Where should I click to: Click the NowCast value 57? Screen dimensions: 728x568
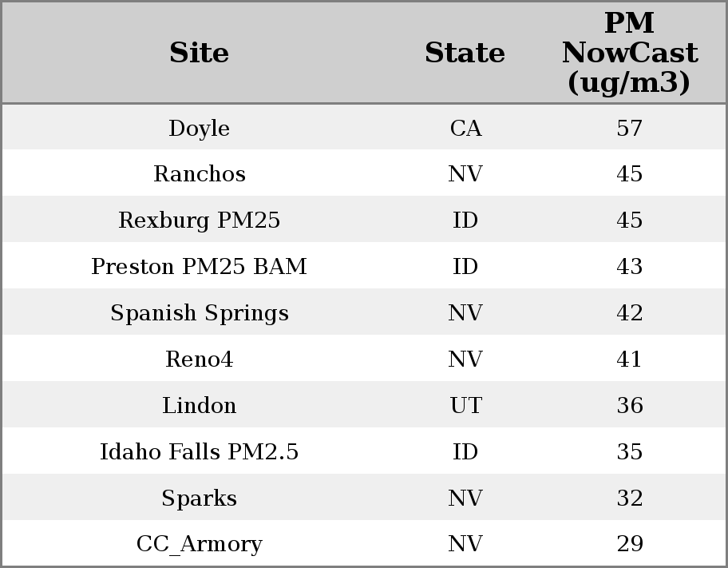629,129
